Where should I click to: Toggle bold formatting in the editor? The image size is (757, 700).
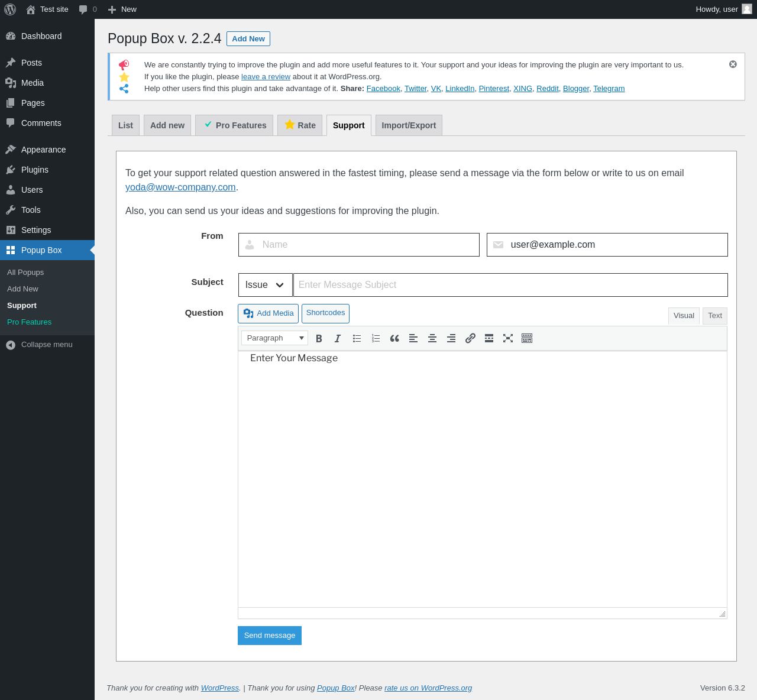tap(319, 338)
